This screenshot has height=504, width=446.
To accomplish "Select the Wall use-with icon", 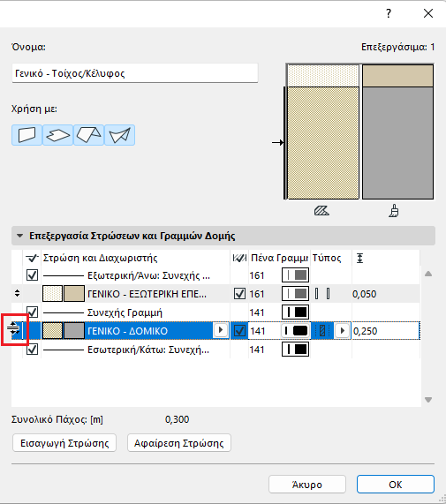I will (x=27, y=135).
